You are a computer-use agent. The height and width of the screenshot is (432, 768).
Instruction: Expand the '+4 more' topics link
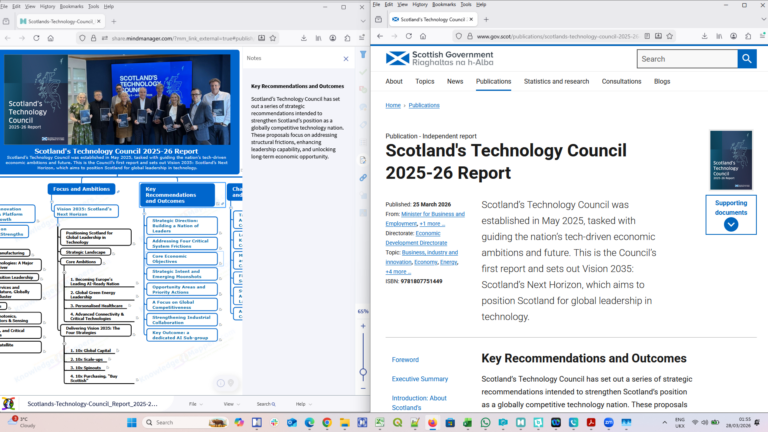tap(398, 271)
